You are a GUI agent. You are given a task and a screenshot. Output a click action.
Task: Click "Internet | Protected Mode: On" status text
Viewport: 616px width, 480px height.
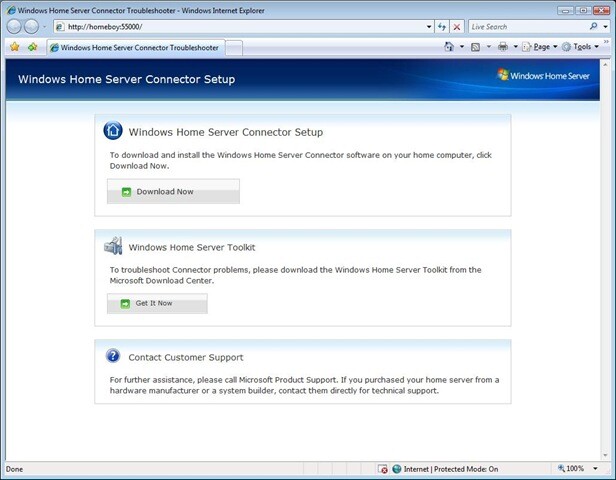[451, 469]
